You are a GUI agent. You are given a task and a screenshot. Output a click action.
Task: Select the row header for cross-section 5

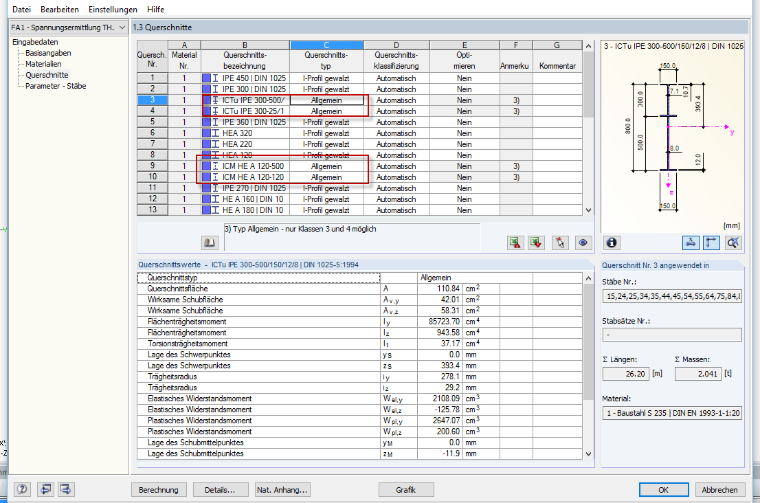(x=152, y=122)
